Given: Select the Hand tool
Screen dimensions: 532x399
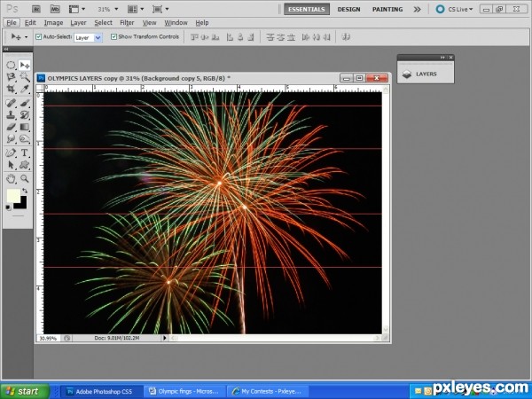Looking at the screenshot, I should coord(11,178).
